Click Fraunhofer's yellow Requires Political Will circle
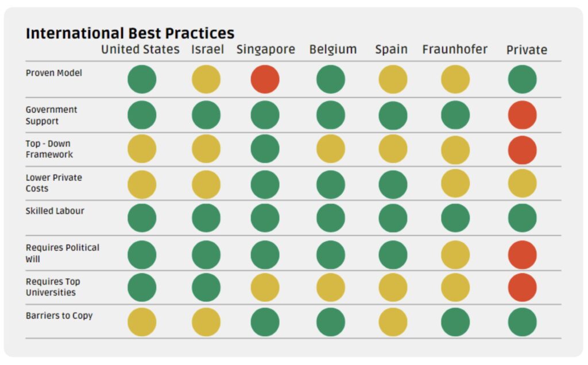The height and width of the screenshot is (365, 588). [455, 255]
